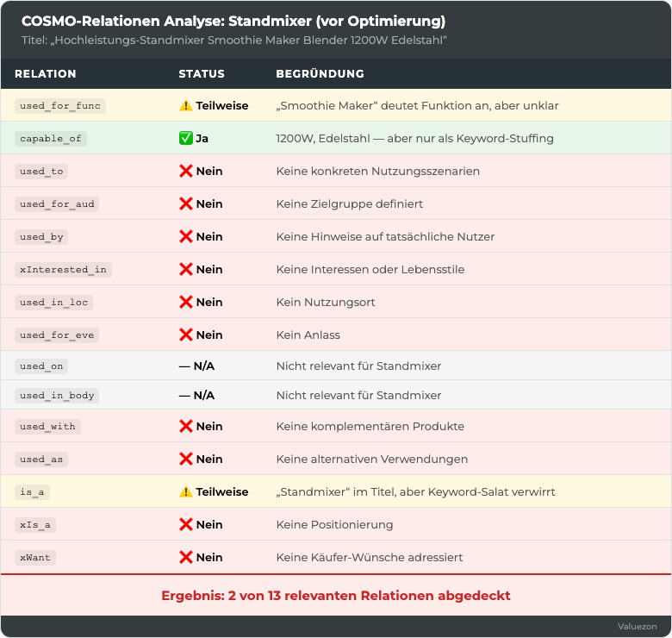Select the used_in_loc relation tag
Viewport: 672px width, 638px height.
(x=53, y=303)
